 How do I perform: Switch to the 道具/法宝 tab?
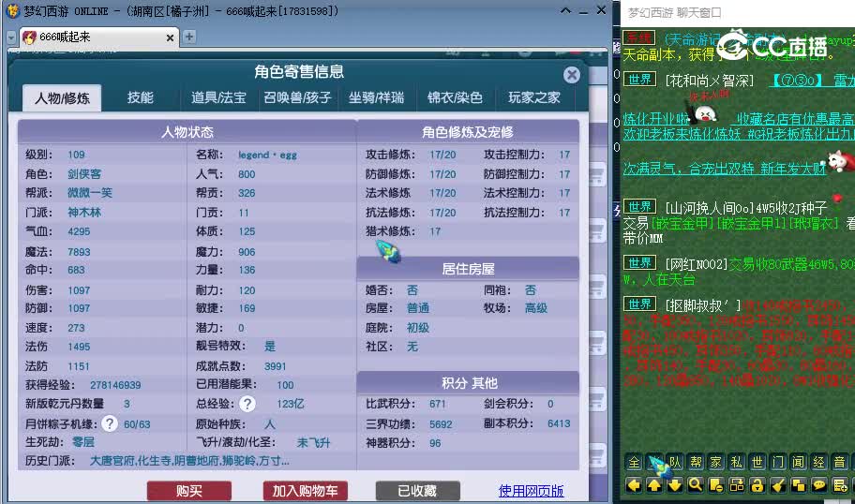218,98
